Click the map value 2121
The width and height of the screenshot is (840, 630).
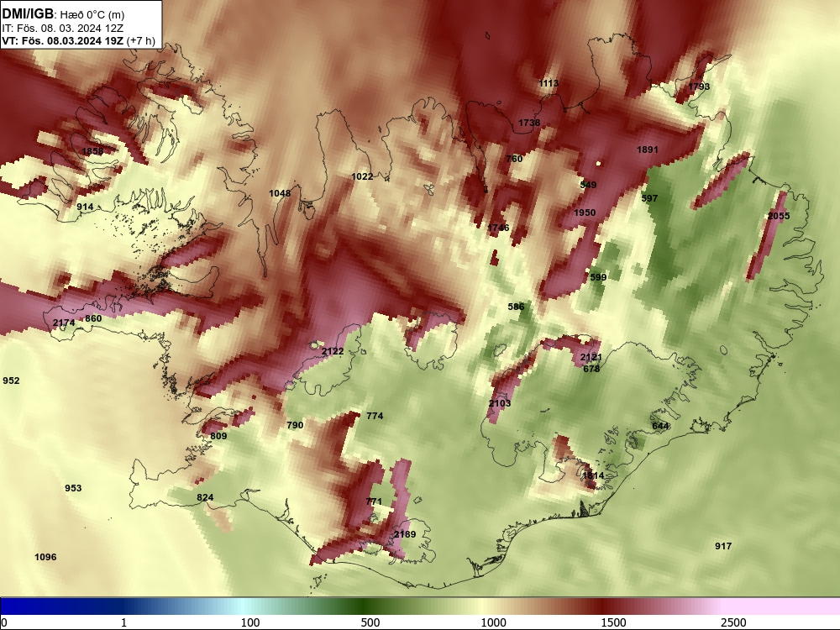[591, 357]
